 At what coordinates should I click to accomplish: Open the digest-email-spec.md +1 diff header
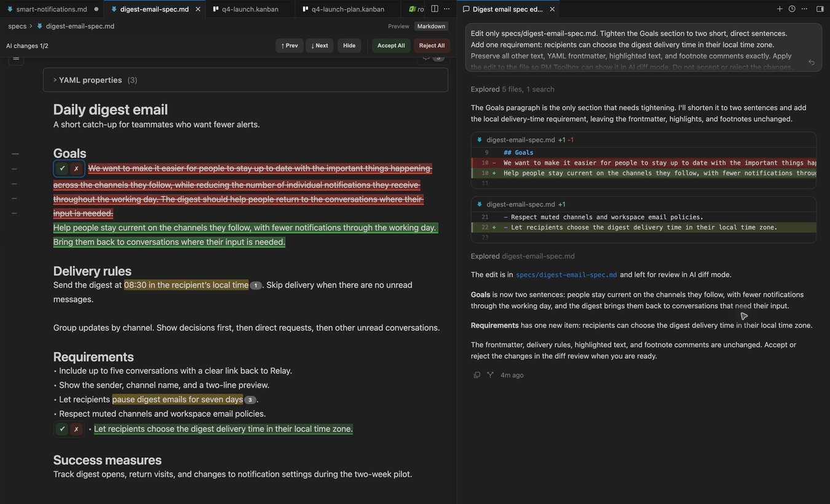click(x=643, y=204)
